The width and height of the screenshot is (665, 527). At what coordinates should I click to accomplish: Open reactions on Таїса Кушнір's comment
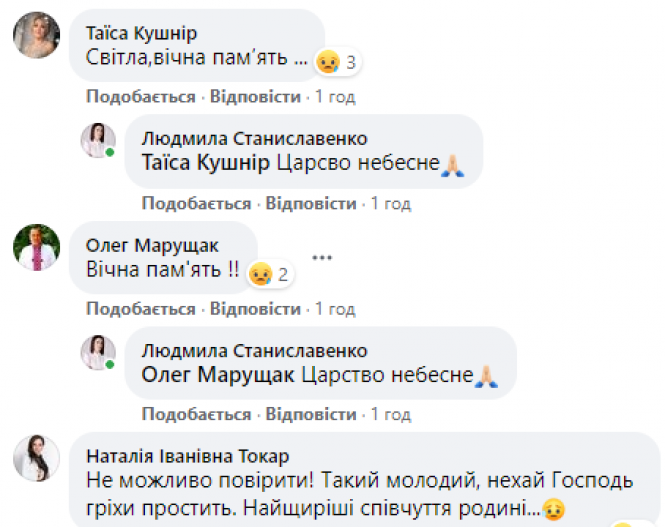coord(337,62)
